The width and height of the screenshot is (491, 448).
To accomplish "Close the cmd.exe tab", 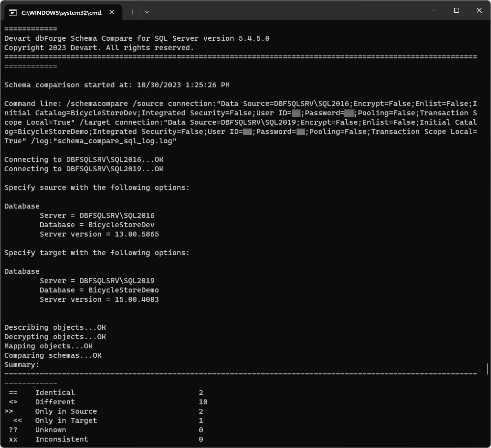I will [x=112, y=12].
